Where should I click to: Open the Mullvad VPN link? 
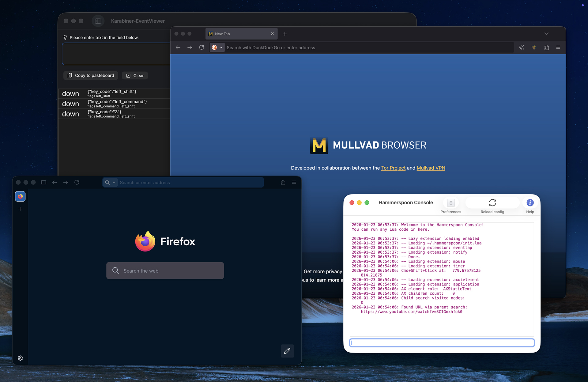[431, 168]
